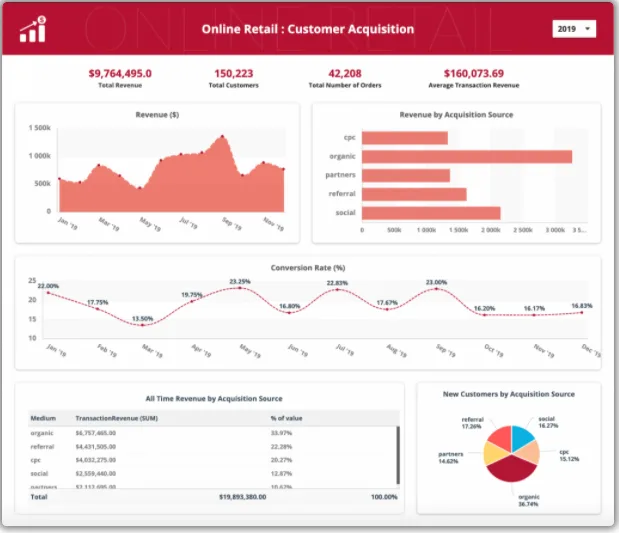Click the Revenue by Acquisition Source title
Viewport: 619px width, 533px height.
tap(456, 115)
